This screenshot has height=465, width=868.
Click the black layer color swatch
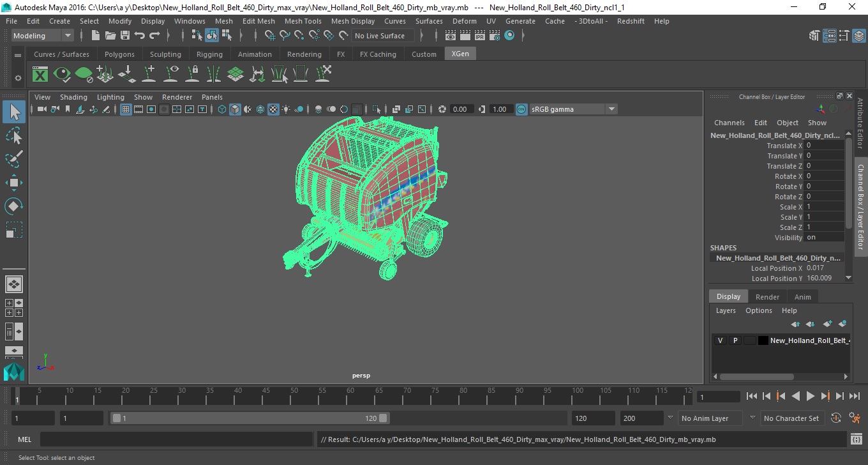[x=763, y=340]
